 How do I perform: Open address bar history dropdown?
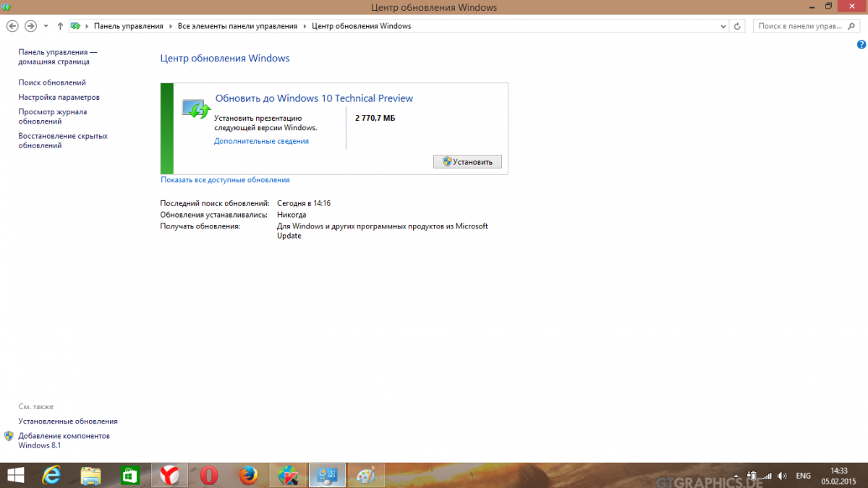723,26
